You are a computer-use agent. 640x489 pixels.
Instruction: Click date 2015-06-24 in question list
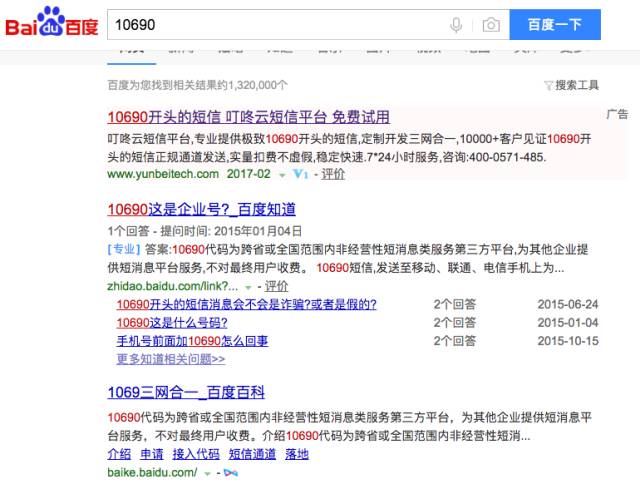pyautogui.click(x=568, y=305)
